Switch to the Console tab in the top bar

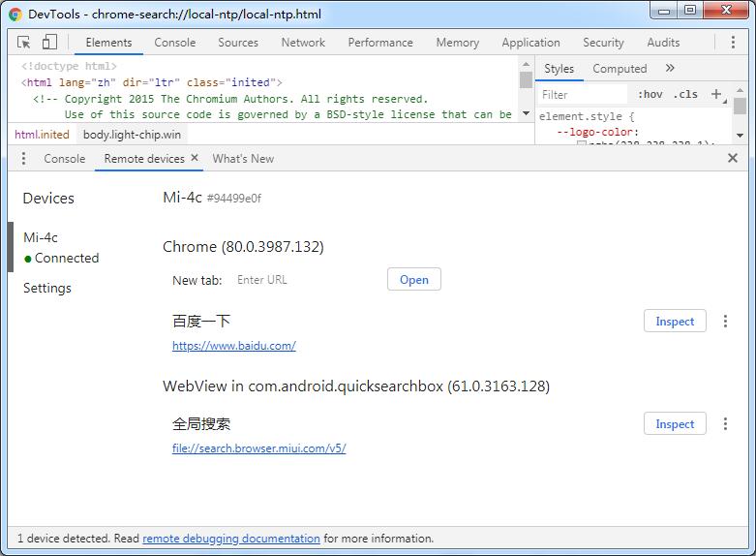174,43
